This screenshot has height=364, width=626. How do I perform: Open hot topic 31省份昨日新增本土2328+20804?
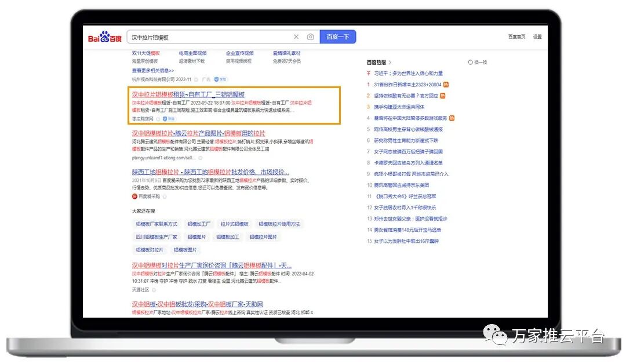(407, 85)
